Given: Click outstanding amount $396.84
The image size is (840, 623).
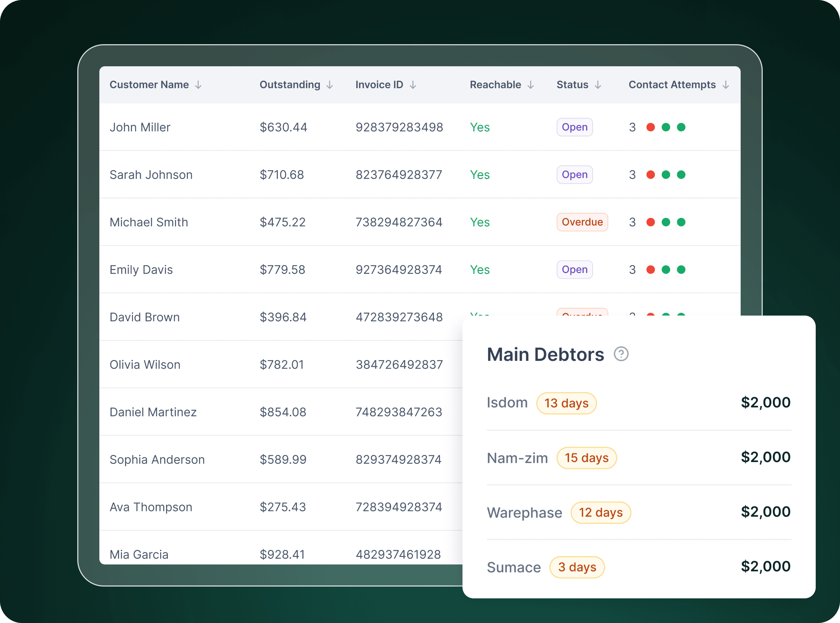Looking at the screenshot, I should (283, 318).
